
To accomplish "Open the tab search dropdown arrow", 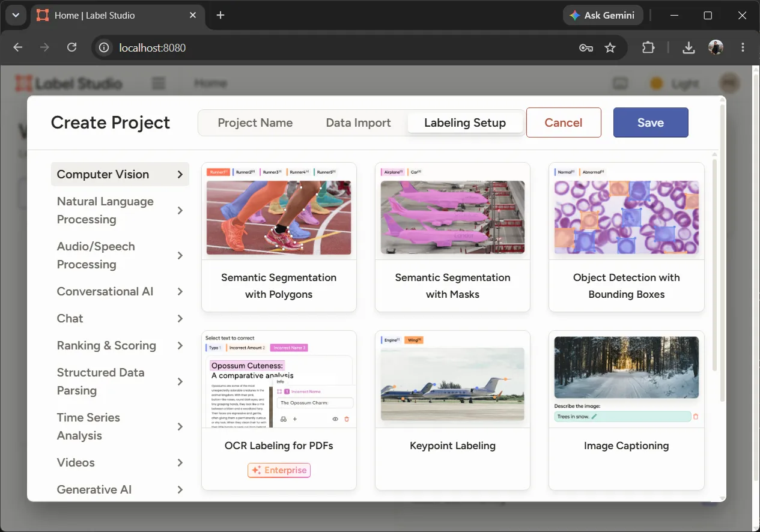I will pos(16,15).
